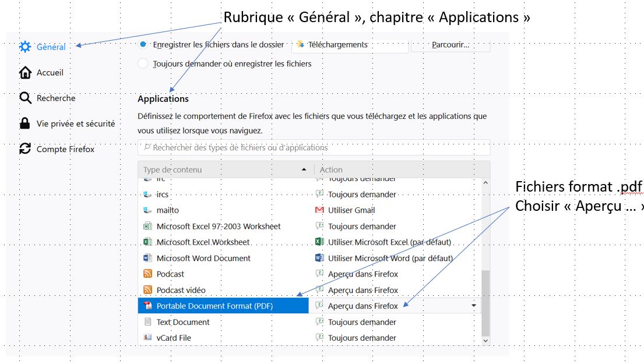Click the Téléchargements folder icon

point(301,44)
